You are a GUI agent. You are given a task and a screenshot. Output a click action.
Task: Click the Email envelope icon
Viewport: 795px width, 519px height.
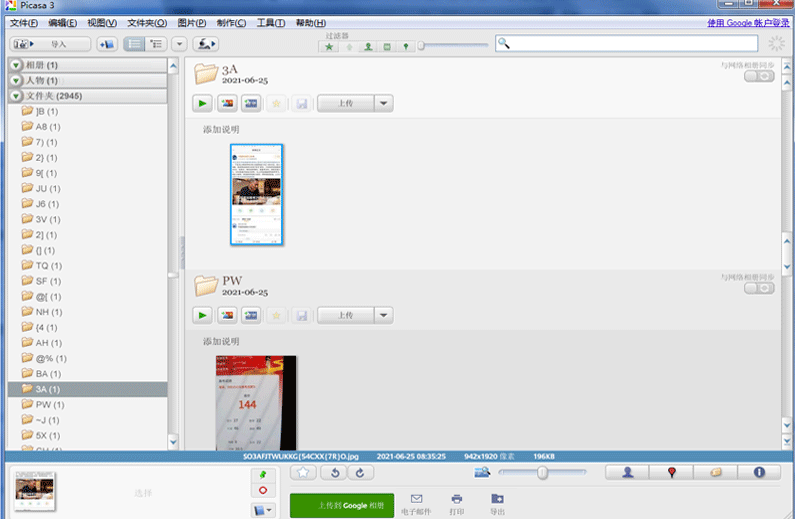click(416, 499)
